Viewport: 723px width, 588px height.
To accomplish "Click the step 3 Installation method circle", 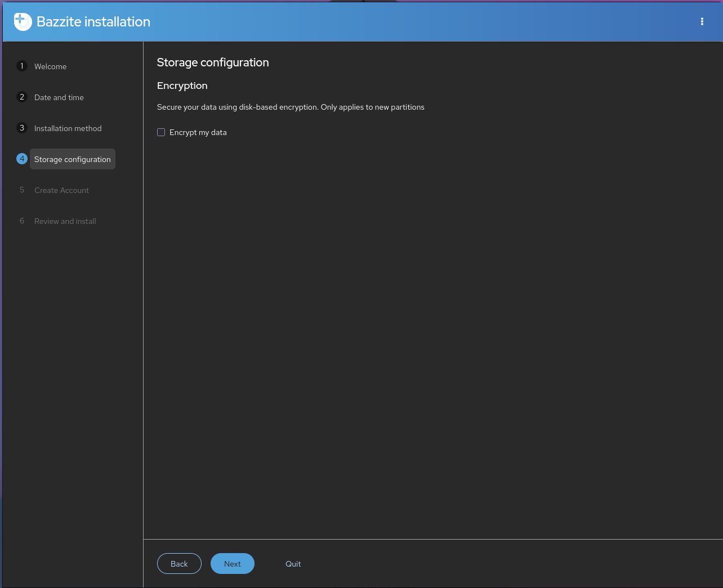I will pyautogui.click(x=22, y=128).
